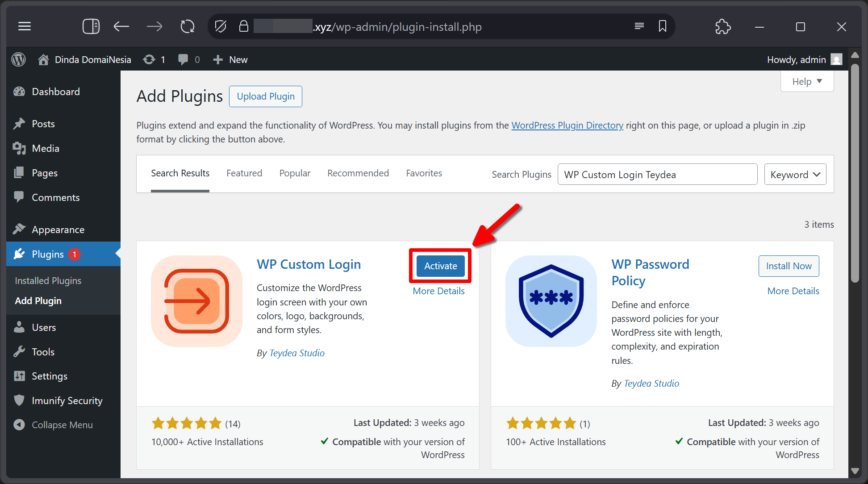Image resolution: width=868 pixels, height=484 pixels.
Task: Click the '3 items' results count text
Action: point(819,225)
